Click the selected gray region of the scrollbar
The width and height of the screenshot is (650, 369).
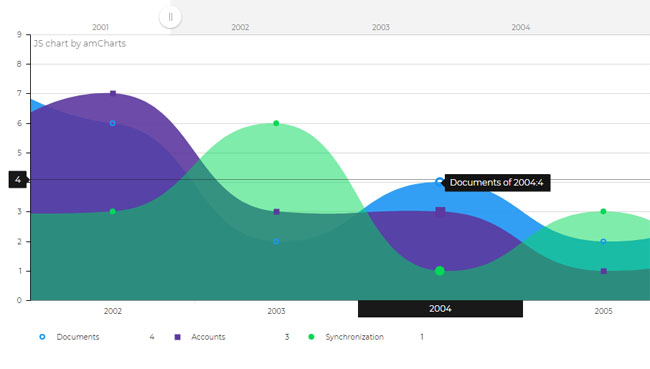point(410,17)
